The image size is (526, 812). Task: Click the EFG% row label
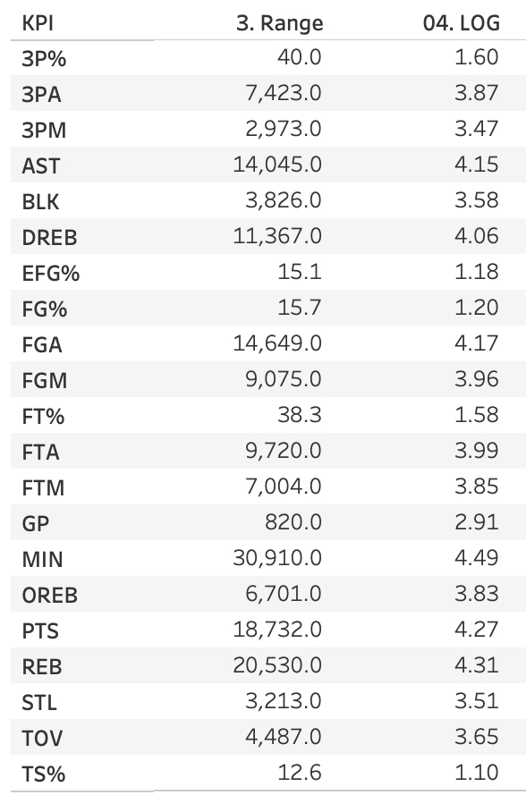[51, 274]
